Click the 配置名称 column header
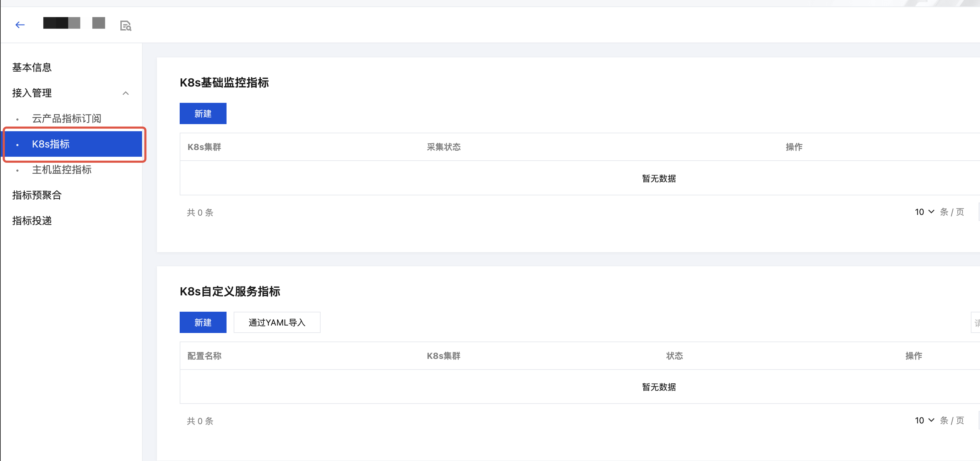The height and width of the screenshot is (461, 980). (204, 356)
